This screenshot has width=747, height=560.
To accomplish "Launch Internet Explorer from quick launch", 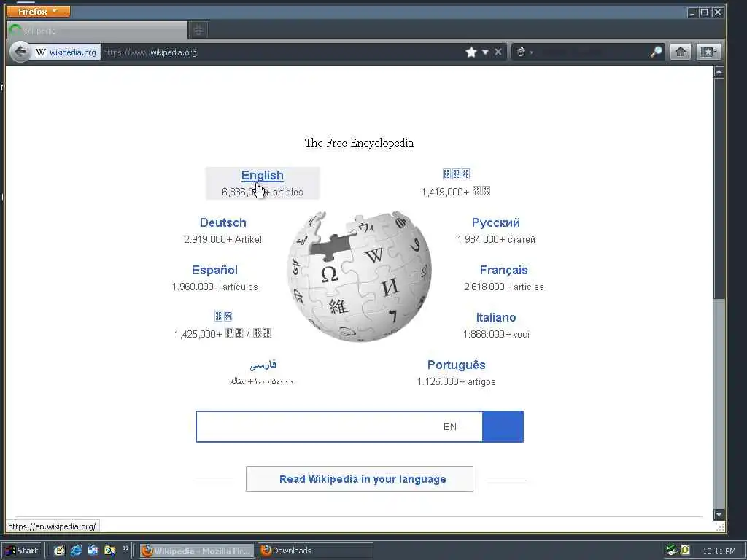I will coord(76,551).
